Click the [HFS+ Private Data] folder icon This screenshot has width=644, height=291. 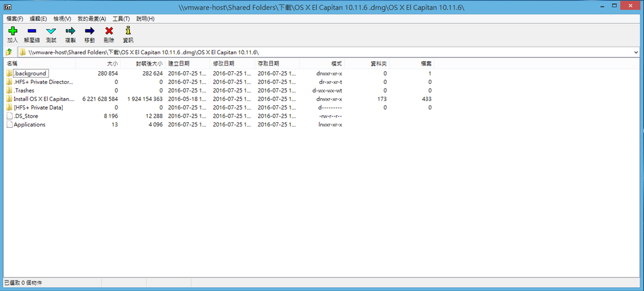pyautogui.click(x=9, y=108)
